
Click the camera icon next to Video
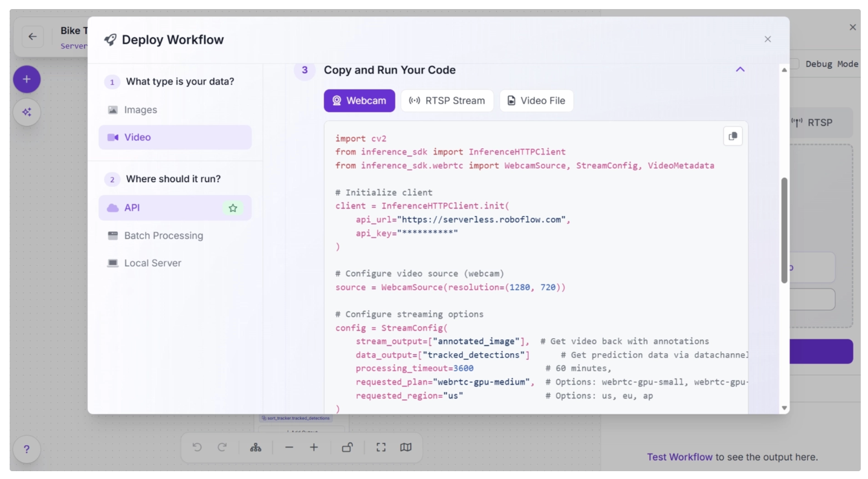[113, 137]
